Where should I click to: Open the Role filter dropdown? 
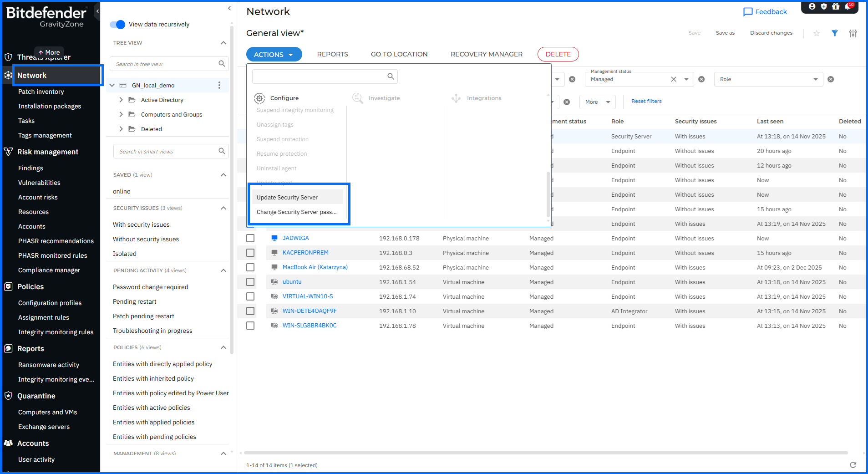point(769,79)
